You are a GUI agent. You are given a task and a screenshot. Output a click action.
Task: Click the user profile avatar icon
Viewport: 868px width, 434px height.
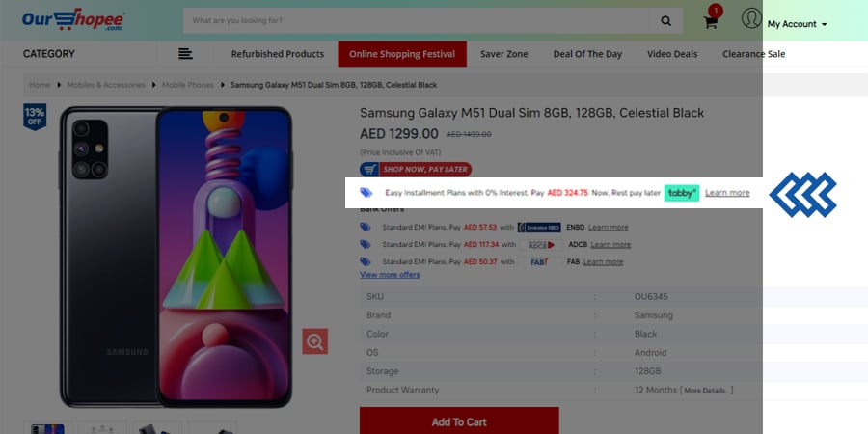click(751, 18)
